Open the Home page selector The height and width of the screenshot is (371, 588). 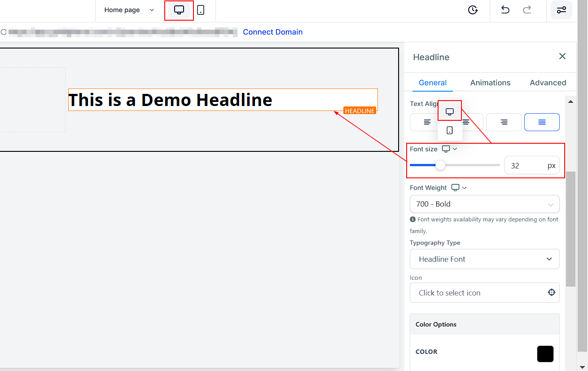point(129,10)
